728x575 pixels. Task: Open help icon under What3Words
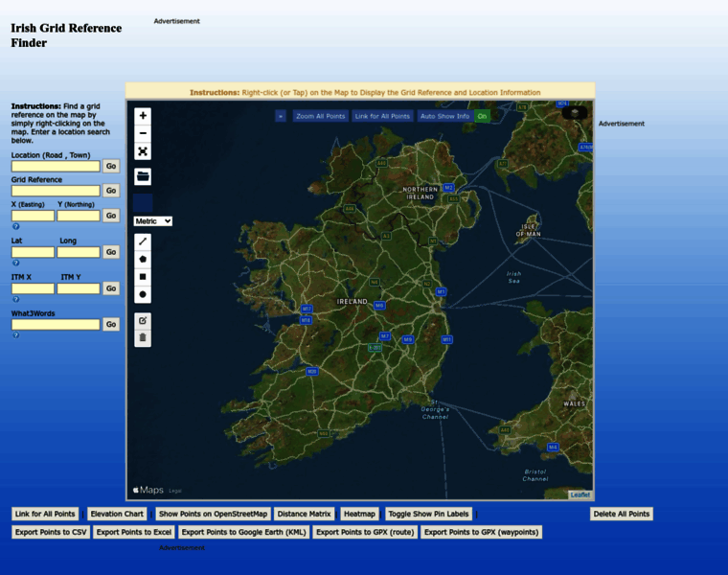pos(15,335)
